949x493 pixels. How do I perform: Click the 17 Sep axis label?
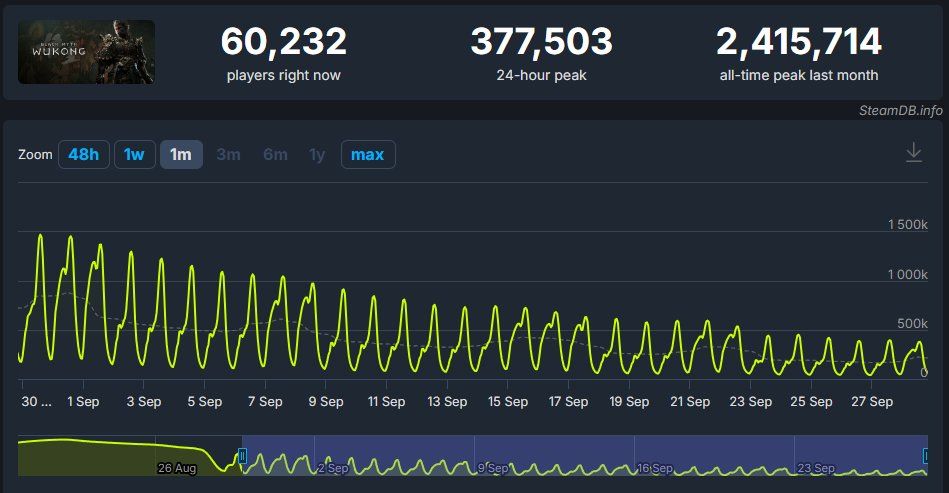568,402
